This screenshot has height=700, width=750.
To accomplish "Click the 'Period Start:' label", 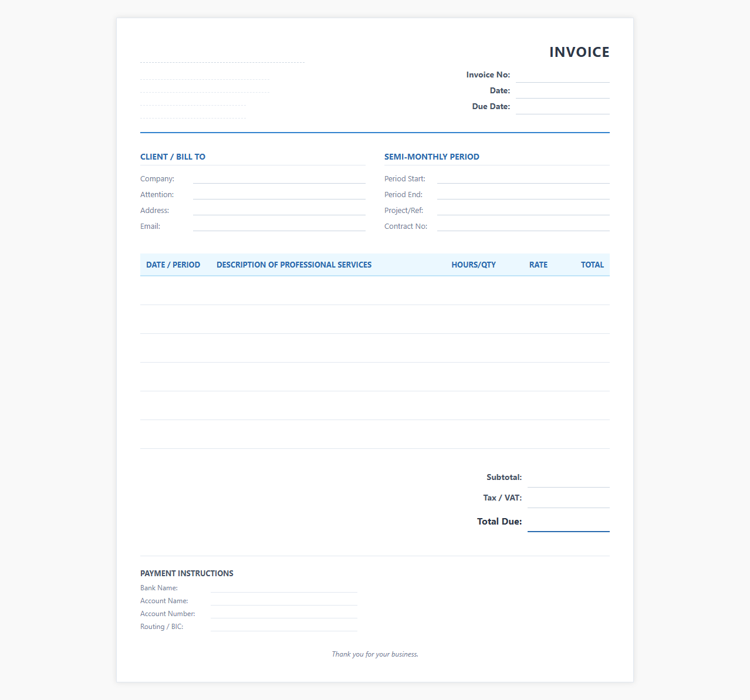I will click(x=405, y=178).
